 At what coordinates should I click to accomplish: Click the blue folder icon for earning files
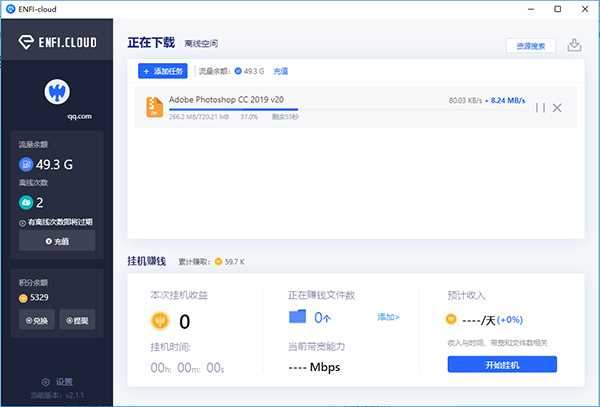click(297, 317)
